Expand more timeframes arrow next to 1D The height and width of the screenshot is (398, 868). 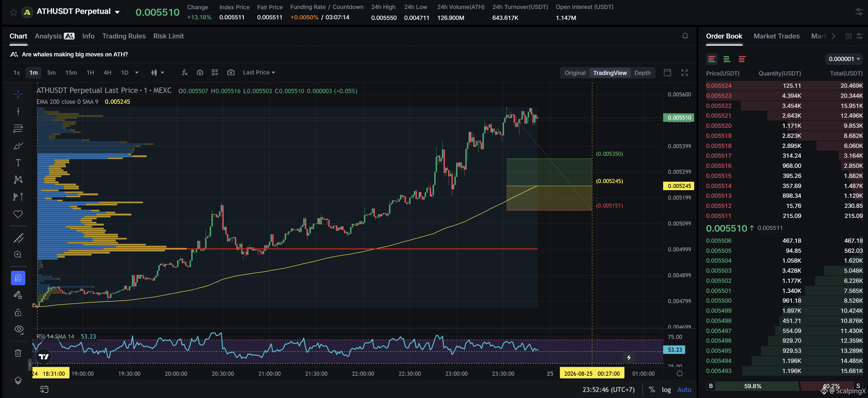pyautogui.click(x=137, y=72)
